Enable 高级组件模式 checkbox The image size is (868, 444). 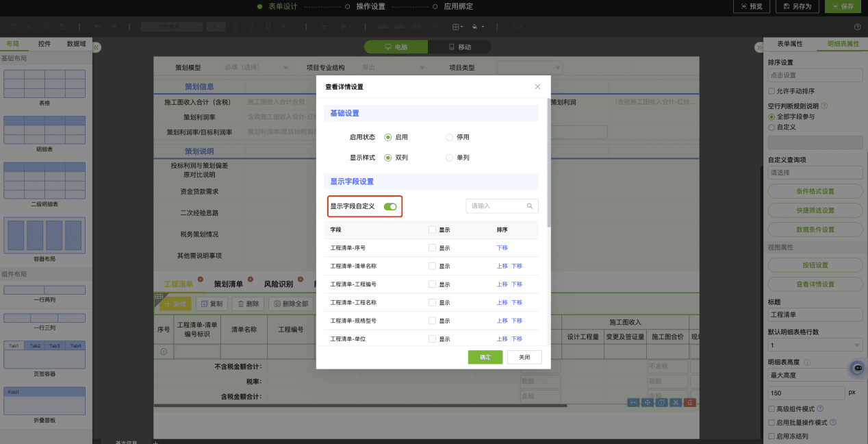coord(771,409)
